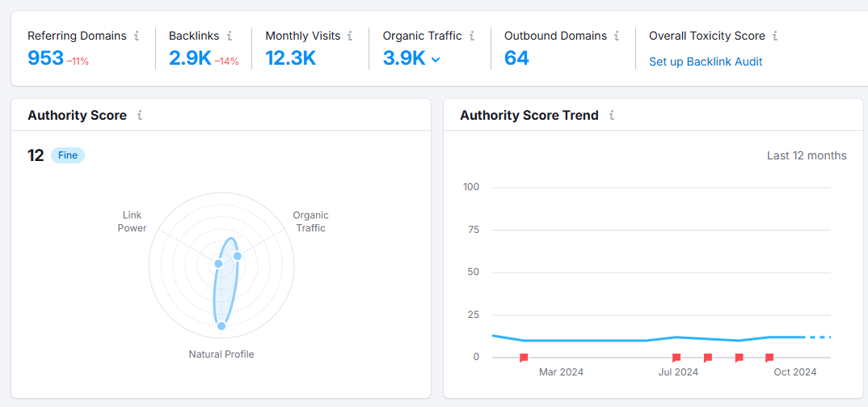Click the -14% change on Backlinks
Viewport: 868px width, 407px height.
(x=226, y=61)
